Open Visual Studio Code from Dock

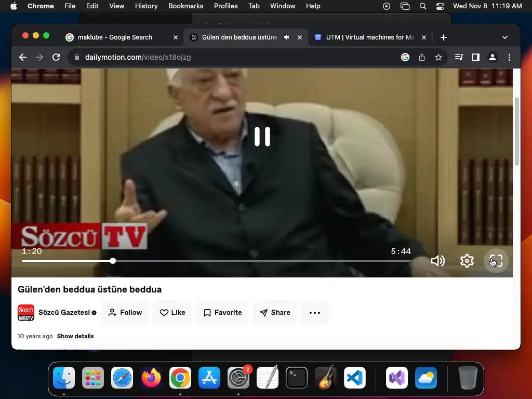(354, 378)
